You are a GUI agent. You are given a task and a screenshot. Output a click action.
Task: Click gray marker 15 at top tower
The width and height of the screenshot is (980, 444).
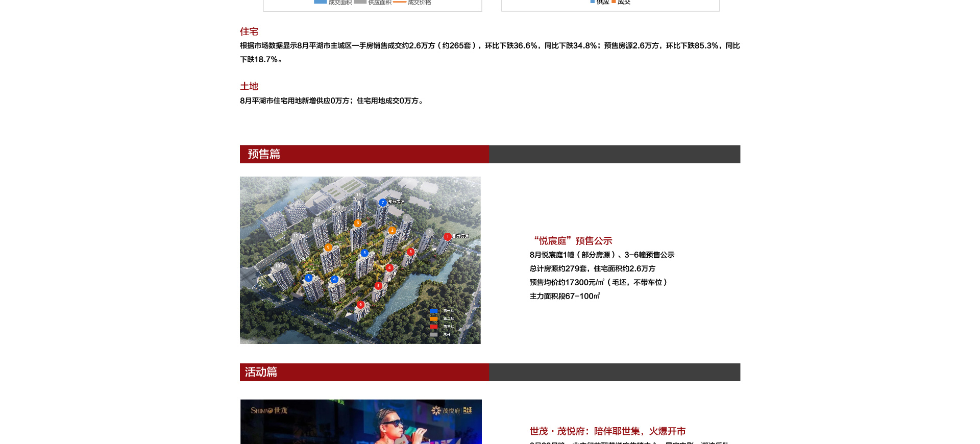(x=358, y=195)
